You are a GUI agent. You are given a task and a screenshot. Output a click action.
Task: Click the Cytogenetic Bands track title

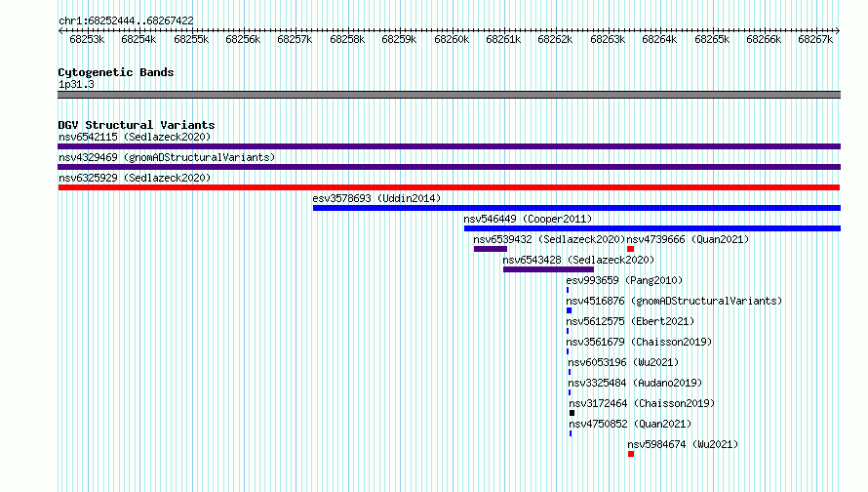coord(116,72)
